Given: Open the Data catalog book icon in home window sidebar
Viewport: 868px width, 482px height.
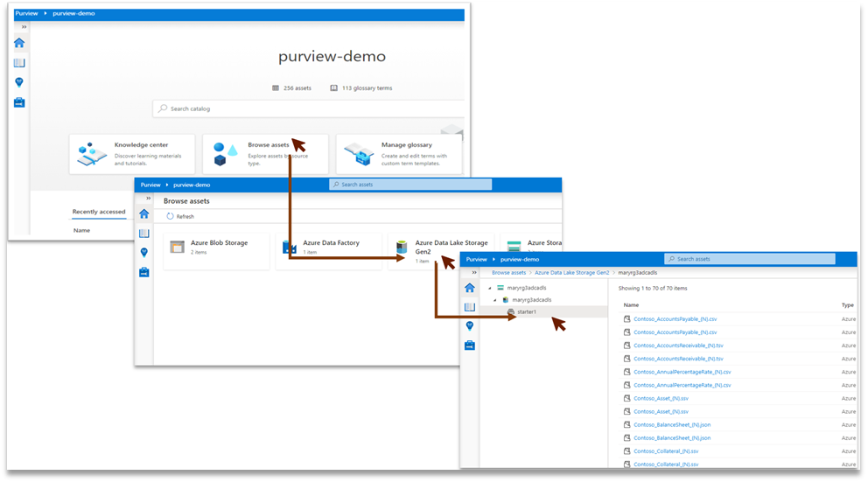Looking at the screenshot, I should click(19, 62).
